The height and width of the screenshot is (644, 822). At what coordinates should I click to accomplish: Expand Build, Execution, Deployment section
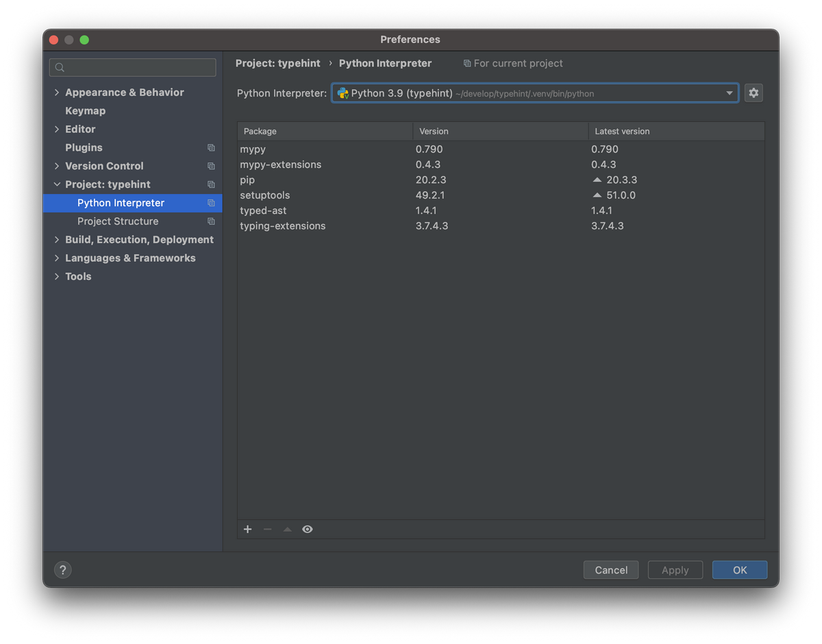[x=57, y=240]
